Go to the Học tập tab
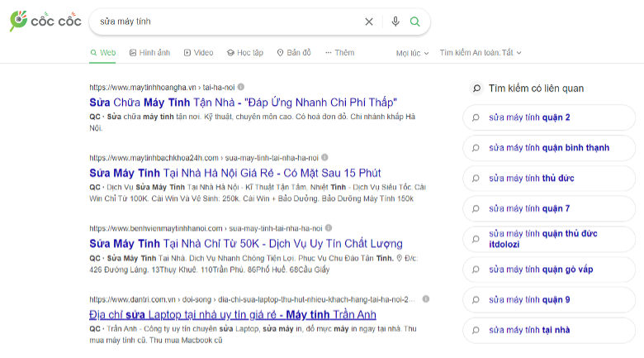Image resolution: width=644 pixels, height=358 pixels. [x=244, y=53]
